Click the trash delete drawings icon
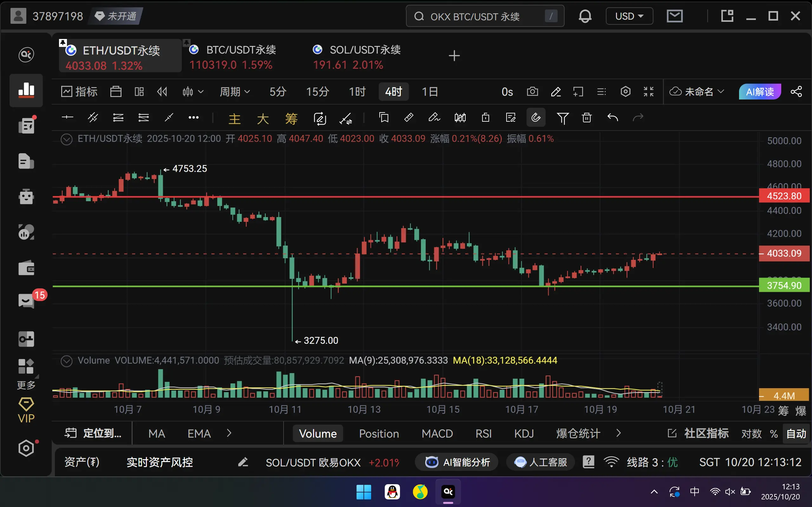Screen dimensions: 812x507 point(586,118)
